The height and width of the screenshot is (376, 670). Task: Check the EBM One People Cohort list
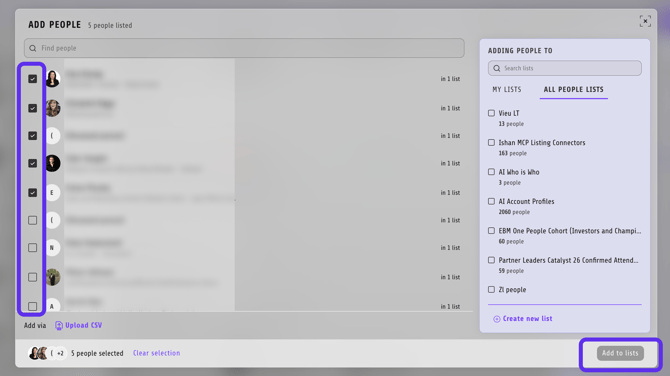491,231
